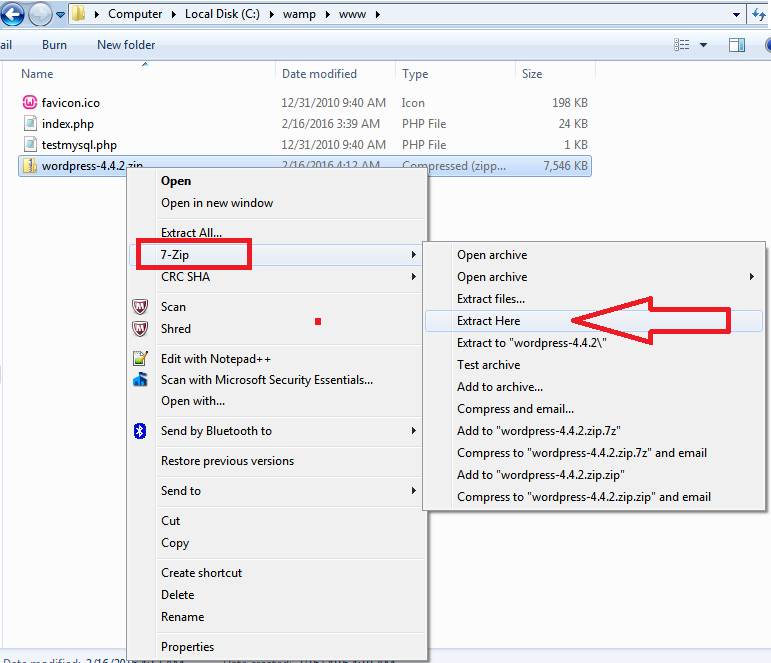The image size is (771, 663).
Task: Choose Restore previous versions
Action: (277, 461)
